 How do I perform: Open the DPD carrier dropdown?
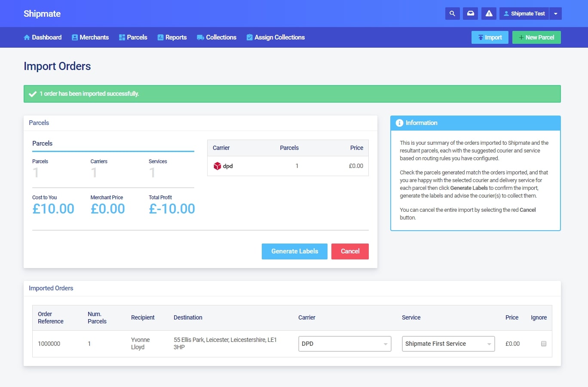345,344
